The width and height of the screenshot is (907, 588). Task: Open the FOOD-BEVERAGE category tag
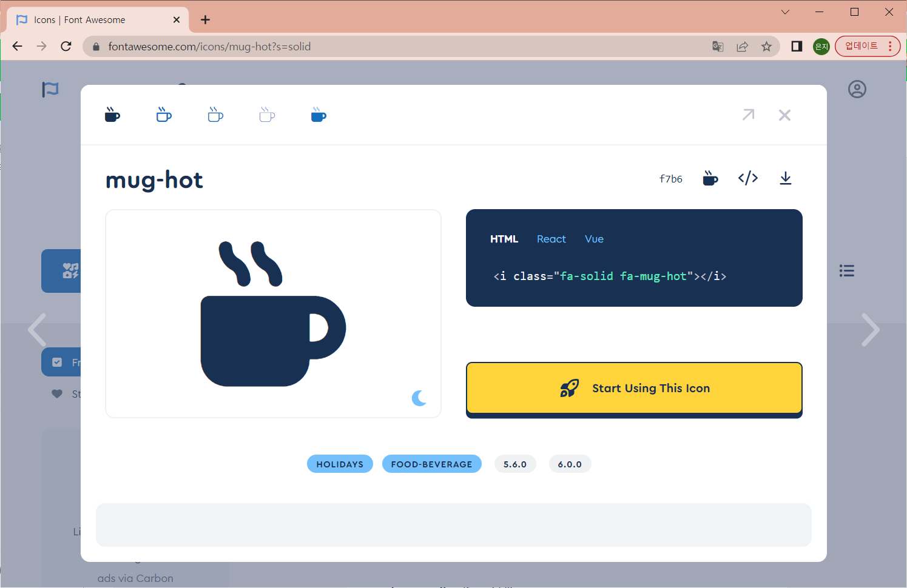pos(432,464)
